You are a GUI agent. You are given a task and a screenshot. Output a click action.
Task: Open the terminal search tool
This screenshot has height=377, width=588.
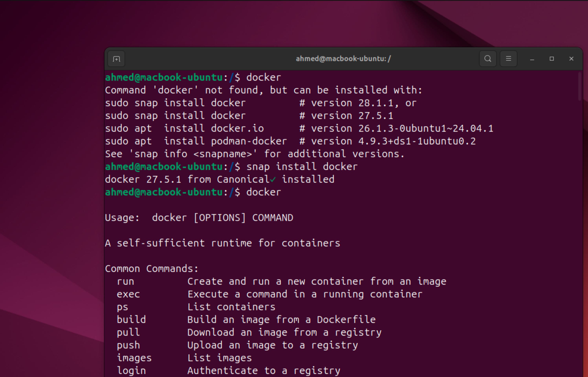(x=487, y=59)
